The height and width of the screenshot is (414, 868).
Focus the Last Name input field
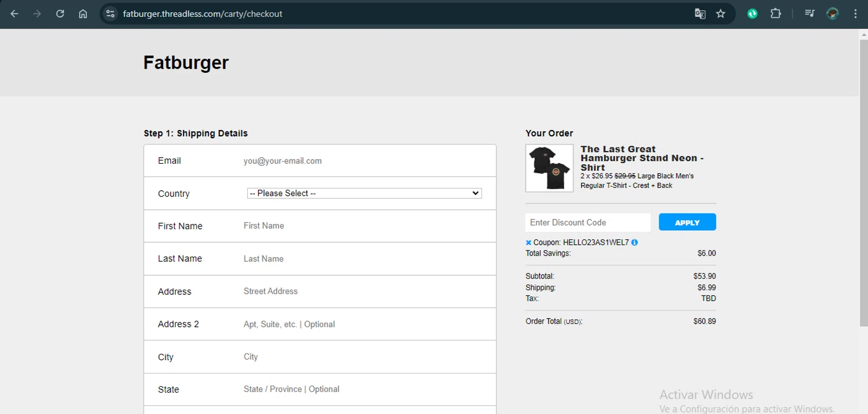[363, 258]
